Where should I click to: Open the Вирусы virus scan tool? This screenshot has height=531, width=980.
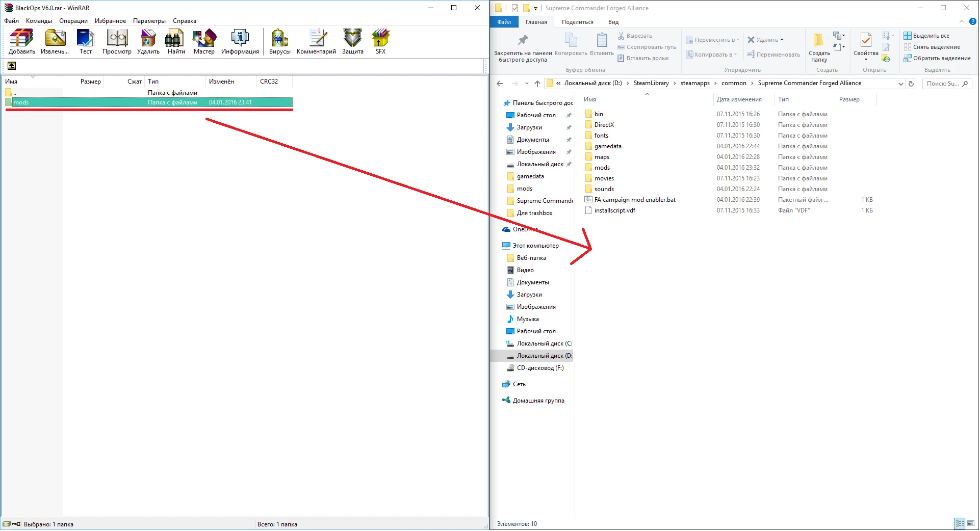point(279,42)
